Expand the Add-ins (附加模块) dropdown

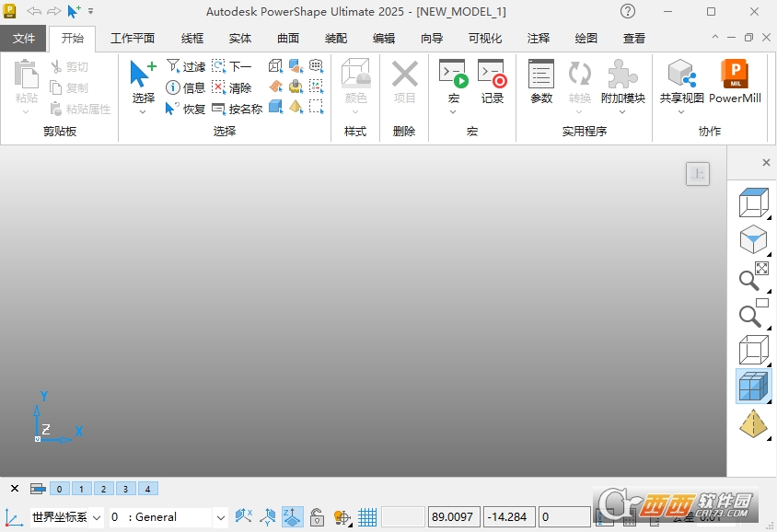coord(622,112)
